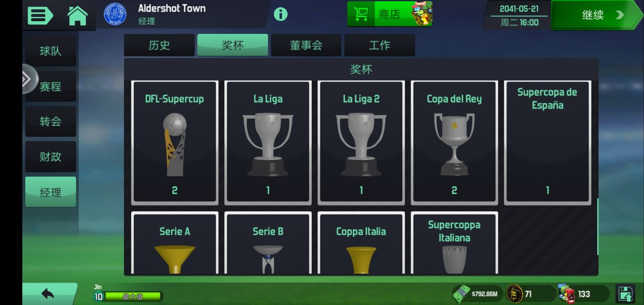Tap the gold coin currency icon
The height and width of the screenshot is (305, 644).
coord(514,294)
